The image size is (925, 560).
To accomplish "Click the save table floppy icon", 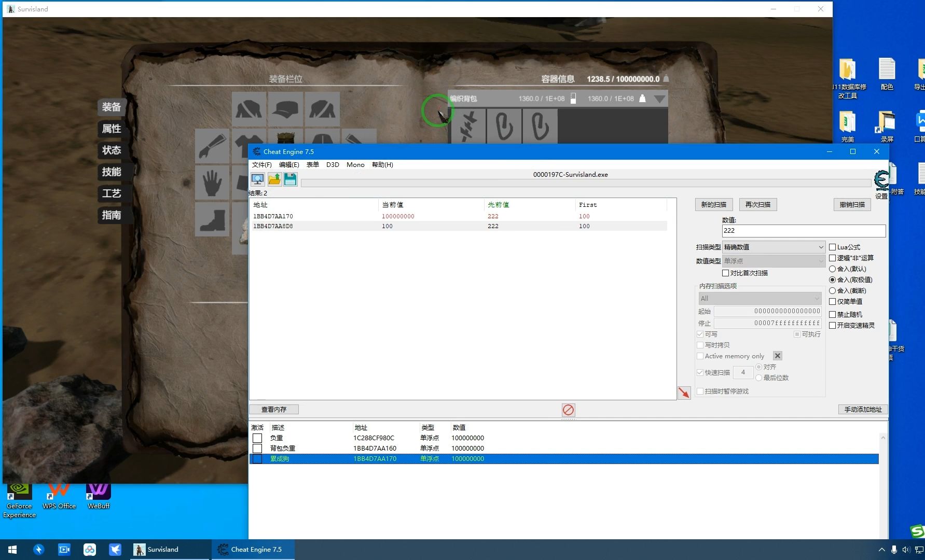I will click(291, 179).
